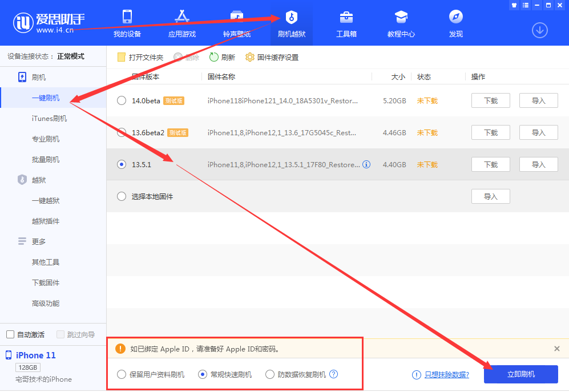This screenshot has width=569, height=392.
Task: Click the 更多 list icon in sidebar
Action: tap(22, 241)
